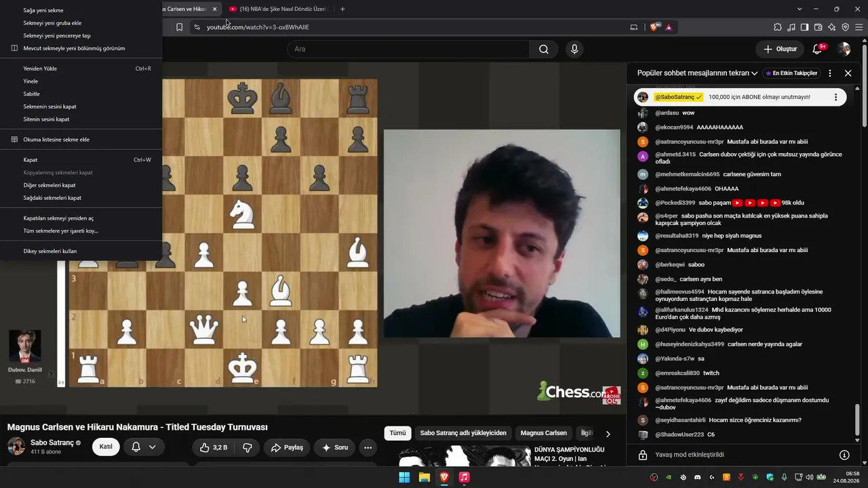The width and height of the screenshot is (868, 488).
Task: Open the pinned message three-dot menu
Action: [835, 97]
